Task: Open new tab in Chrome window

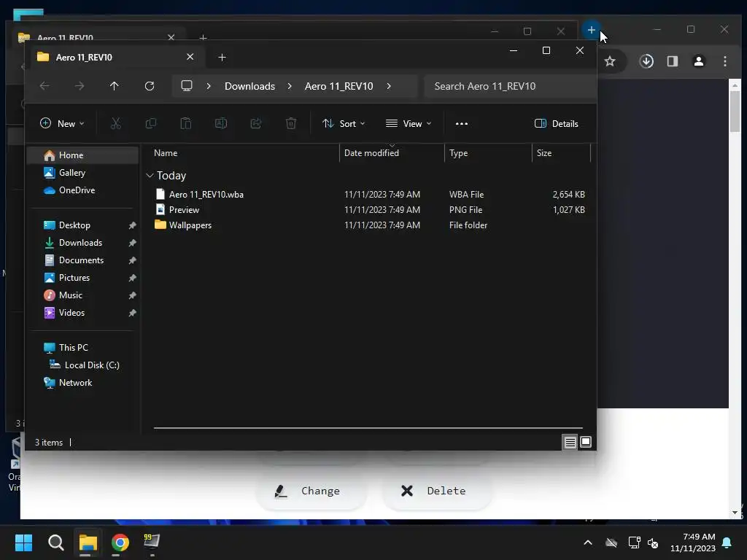Action: [x=591, y=30]
